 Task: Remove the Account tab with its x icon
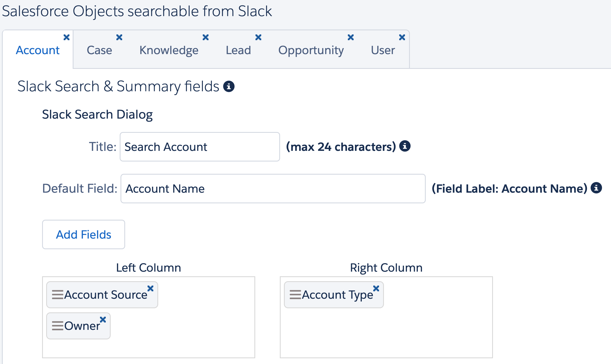coord(66,37)
